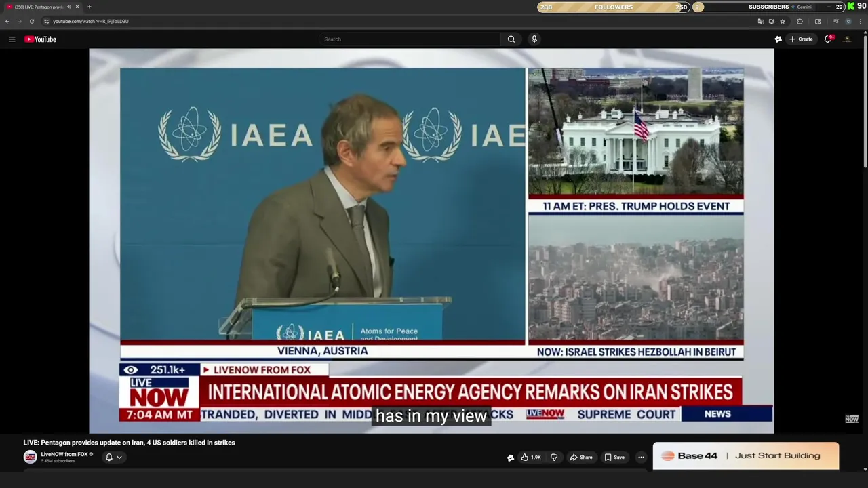Screen dimensions: 868x488
Task: Go to the YouTube home logo
Action: (x=40, y=39)
